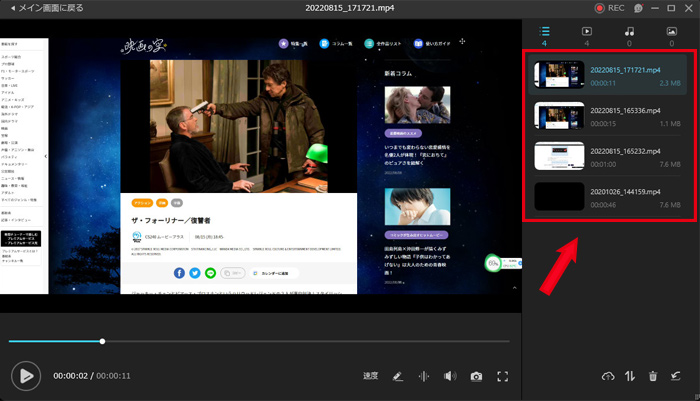
Task: Open the 速度 playback speed control
Action: click(371, 376)
